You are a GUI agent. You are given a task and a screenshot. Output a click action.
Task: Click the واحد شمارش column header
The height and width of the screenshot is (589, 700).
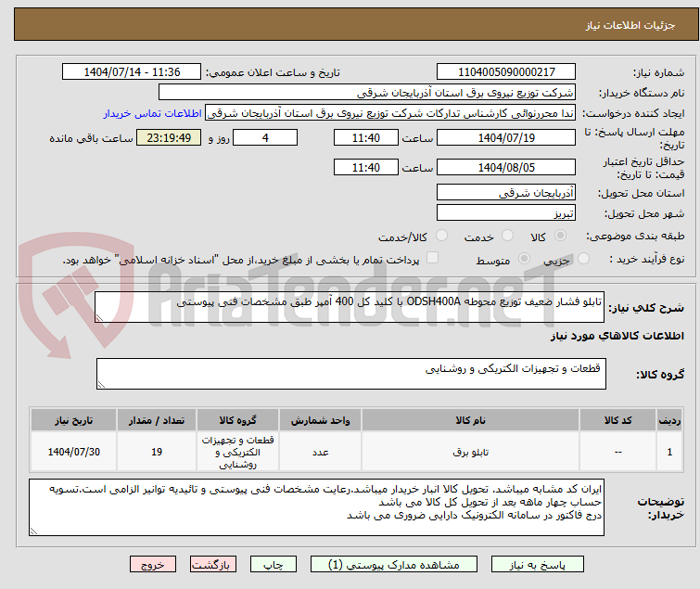[x=321, y=420]
